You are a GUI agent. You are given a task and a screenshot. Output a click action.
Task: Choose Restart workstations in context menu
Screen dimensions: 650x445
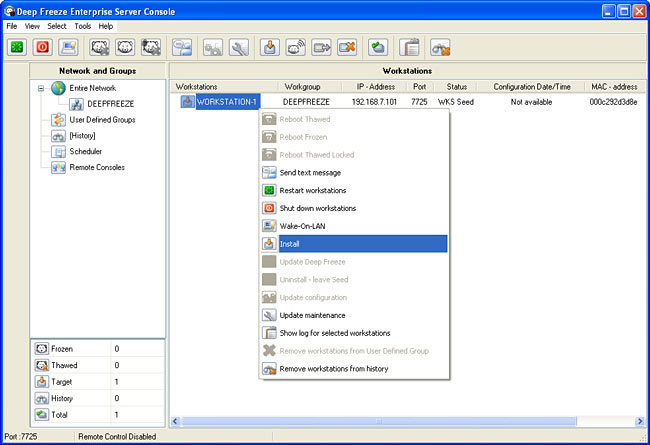click(354, 190)
